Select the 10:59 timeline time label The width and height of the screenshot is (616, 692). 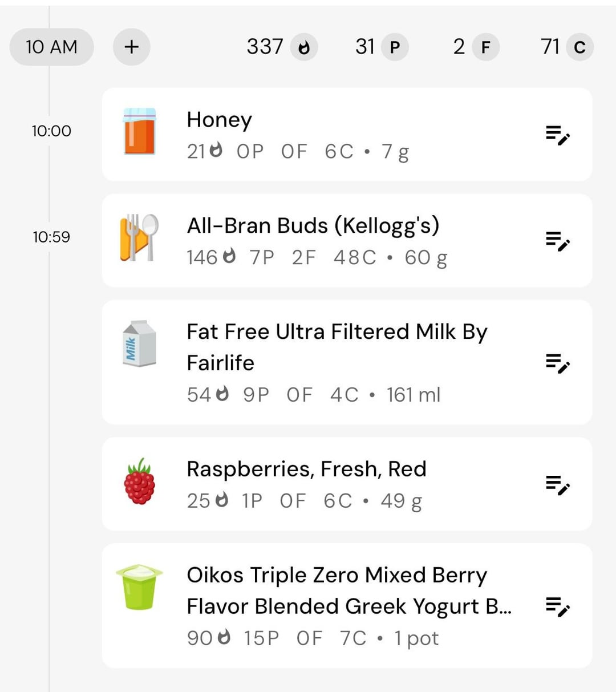coord(51,237)
